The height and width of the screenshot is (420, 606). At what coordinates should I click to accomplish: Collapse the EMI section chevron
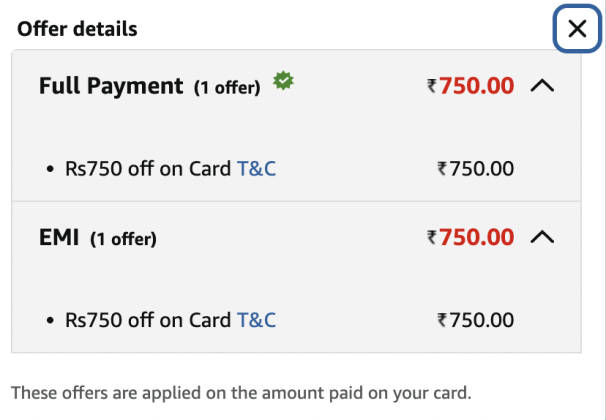click(x=541, y=237)
